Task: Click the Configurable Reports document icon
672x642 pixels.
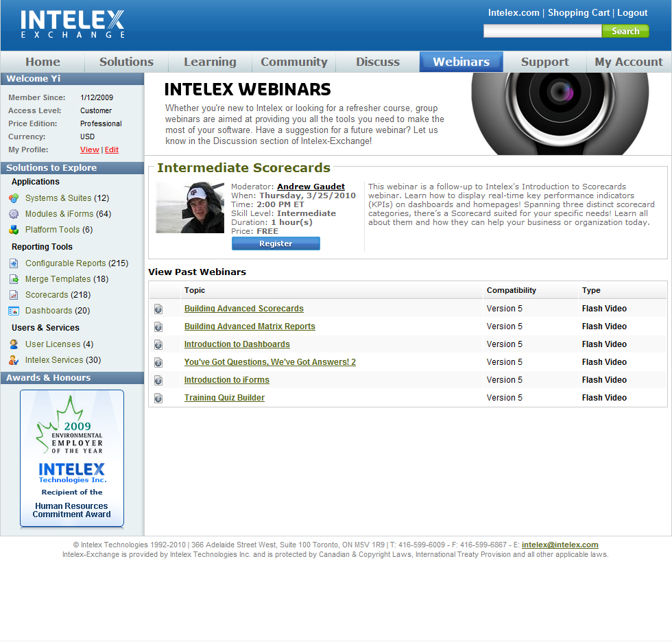Action: tap(14, 263)
